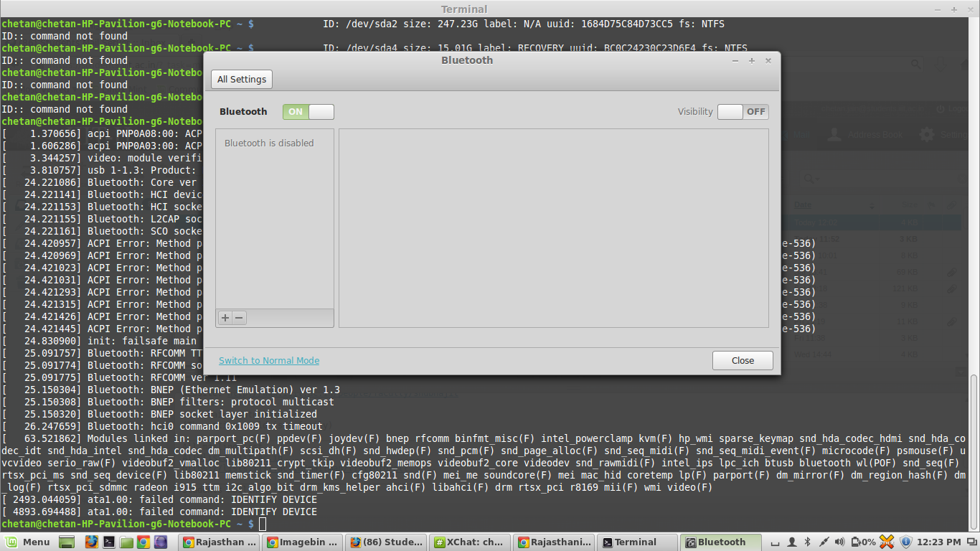Image resolution: width=980 pixels, height=551 pixels.
Task: Click the 'Bluetooth is disabled' device list text
Action: coord(269,143)
